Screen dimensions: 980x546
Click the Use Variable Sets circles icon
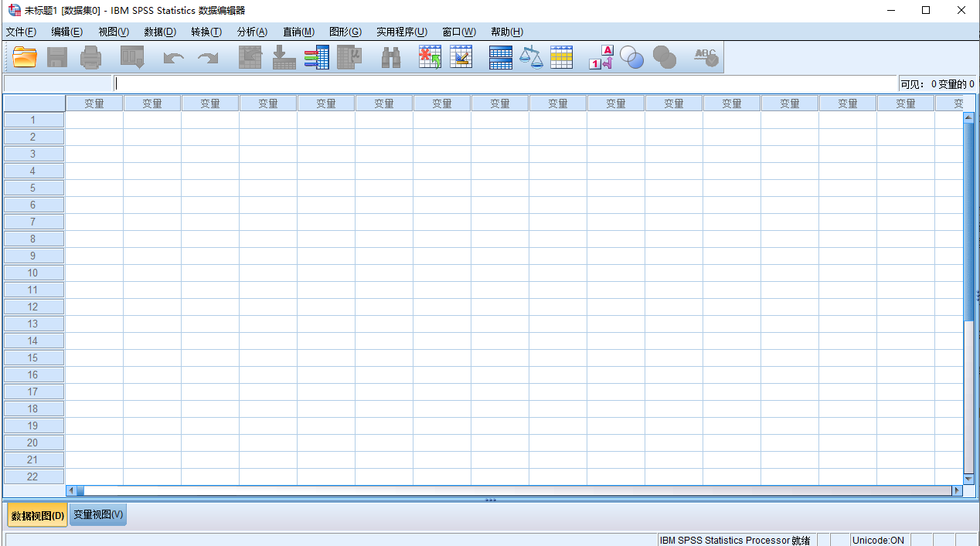click(632, 57)
